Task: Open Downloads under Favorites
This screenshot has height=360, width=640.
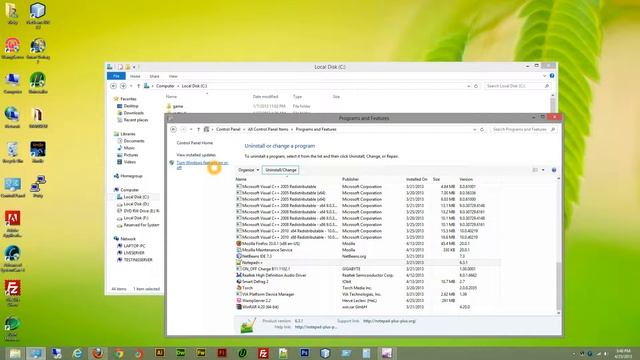Action: 133,113
